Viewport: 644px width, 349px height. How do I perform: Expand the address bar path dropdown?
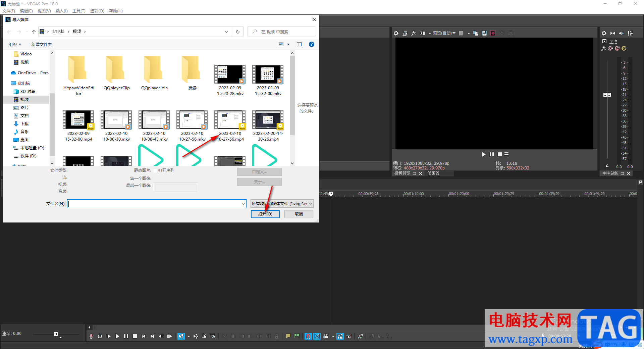point(226,32)
